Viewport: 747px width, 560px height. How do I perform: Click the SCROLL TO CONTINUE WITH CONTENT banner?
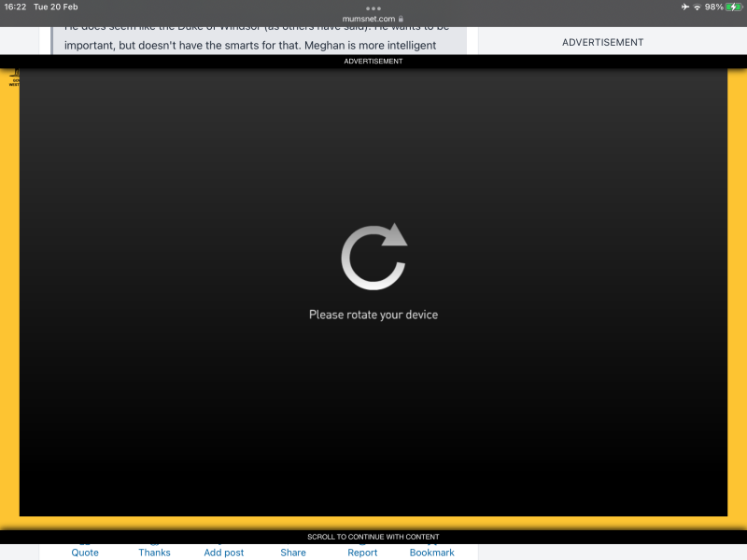[x=373, y=537]
